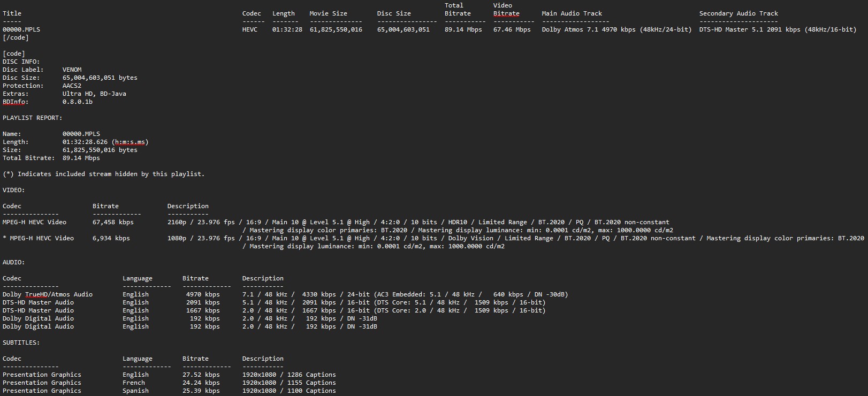Viewport: 868px width, 396px height.
Task: Click the English subtitle language entry
Action: (135, 375)
